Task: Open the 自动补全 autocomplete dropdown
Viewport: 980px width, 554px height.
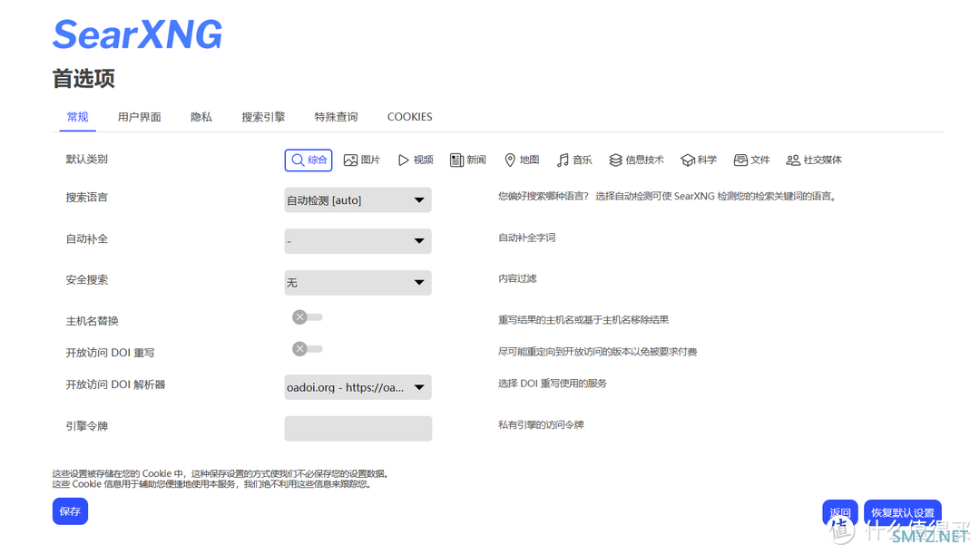Action: coord(358,241)
